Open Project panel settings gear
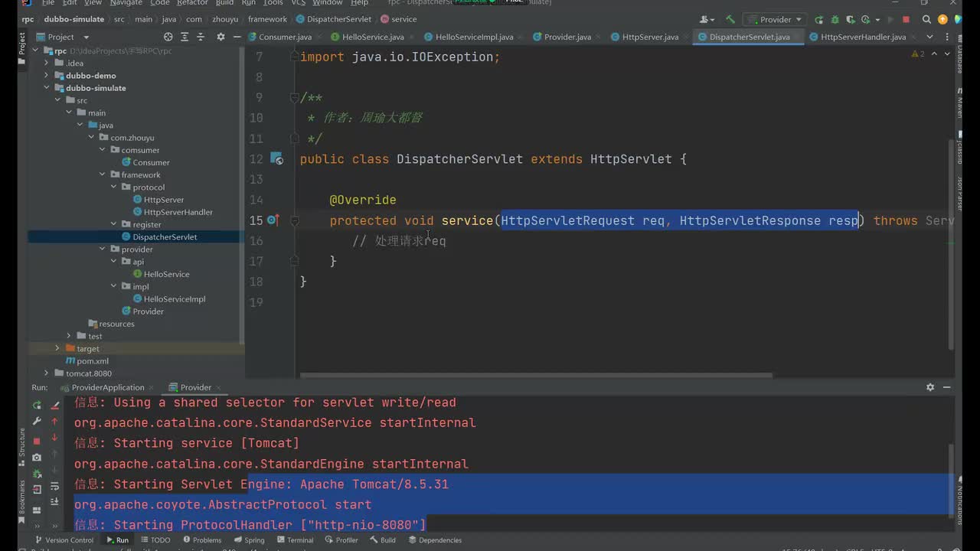980x551 pixels. tap(220, 37)
